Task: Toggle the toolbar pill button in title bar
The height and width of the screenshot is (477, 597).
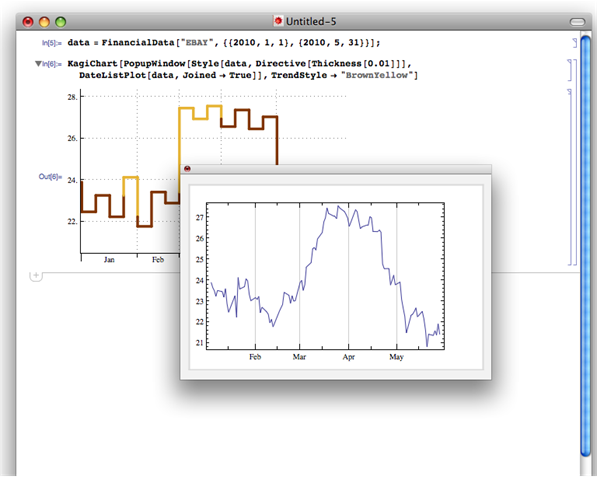Action: tap(577, 22)
